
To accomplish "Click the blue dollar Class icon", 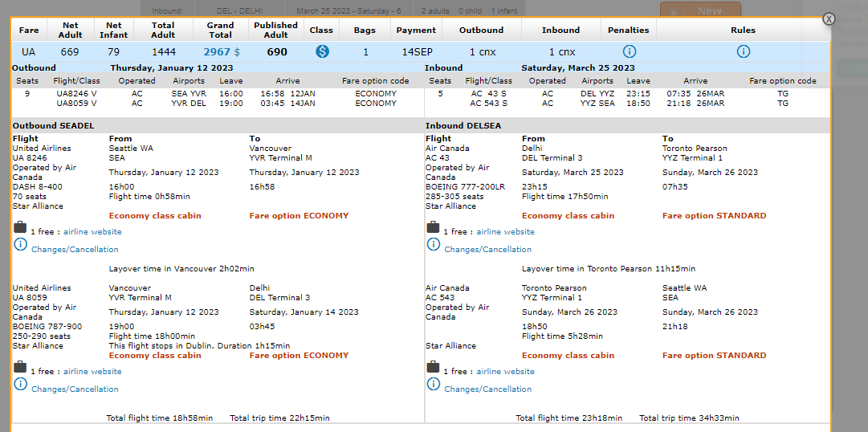I will coord(322,51).
